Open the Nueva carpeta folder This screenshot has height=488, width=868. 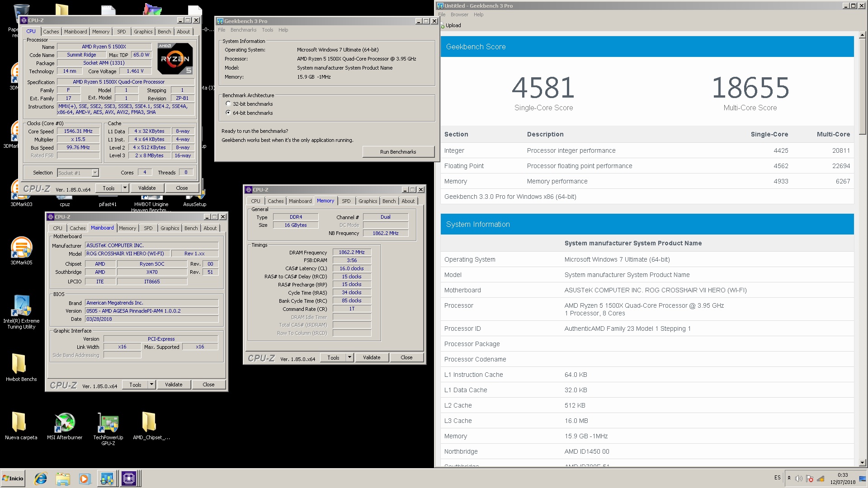pos(21,426)
